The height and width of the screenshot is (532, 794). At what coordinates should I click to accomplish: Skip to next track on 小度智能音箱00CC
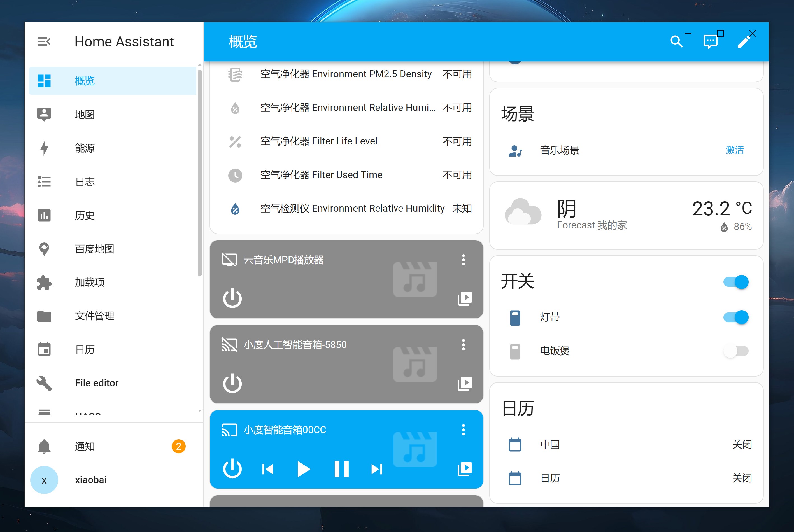[x=377, y=469]
